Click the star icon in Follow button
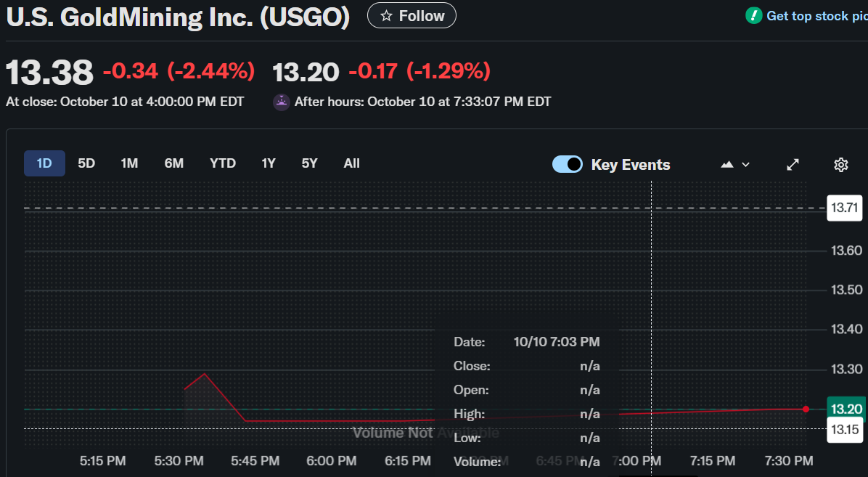The width and height of the screenshot is (868, 477). coord(387,16)
